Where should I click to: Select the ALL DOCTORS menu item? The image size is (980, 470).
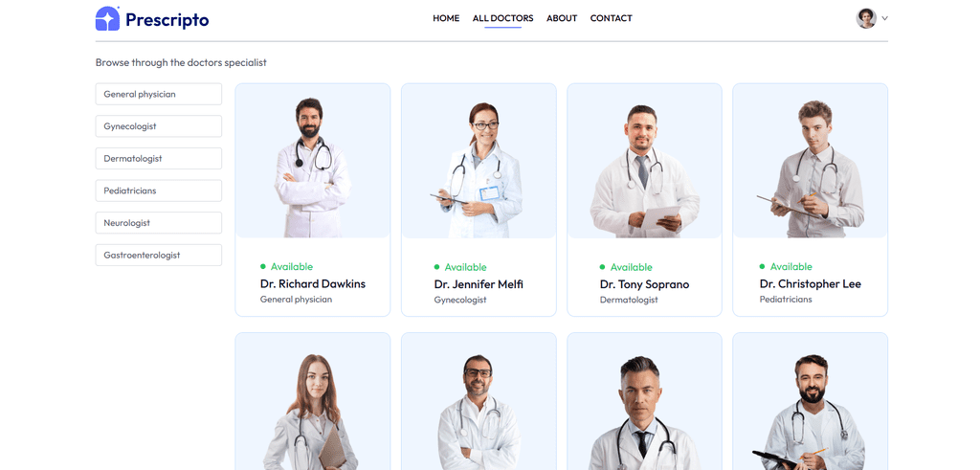503,18
